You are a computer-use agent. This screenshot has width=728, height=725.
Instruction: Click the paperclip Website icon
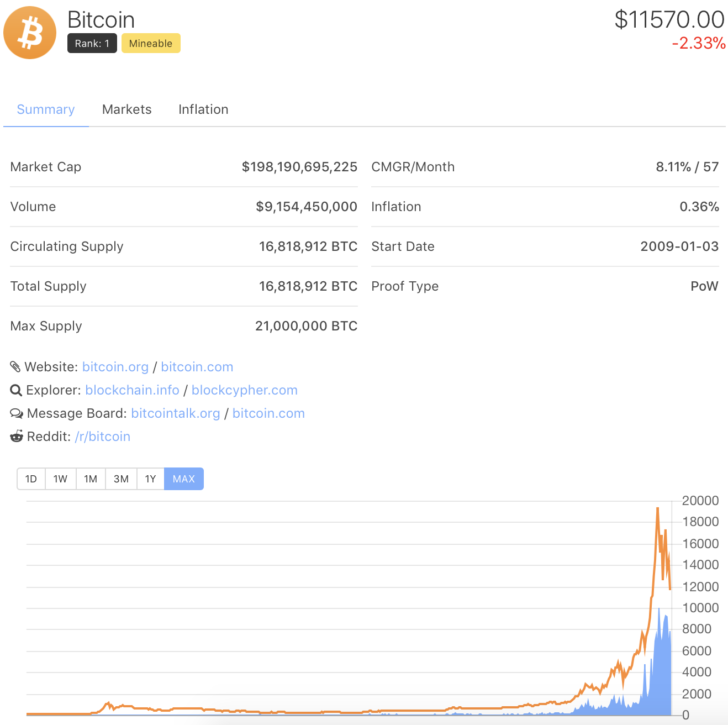pos(15,366)
